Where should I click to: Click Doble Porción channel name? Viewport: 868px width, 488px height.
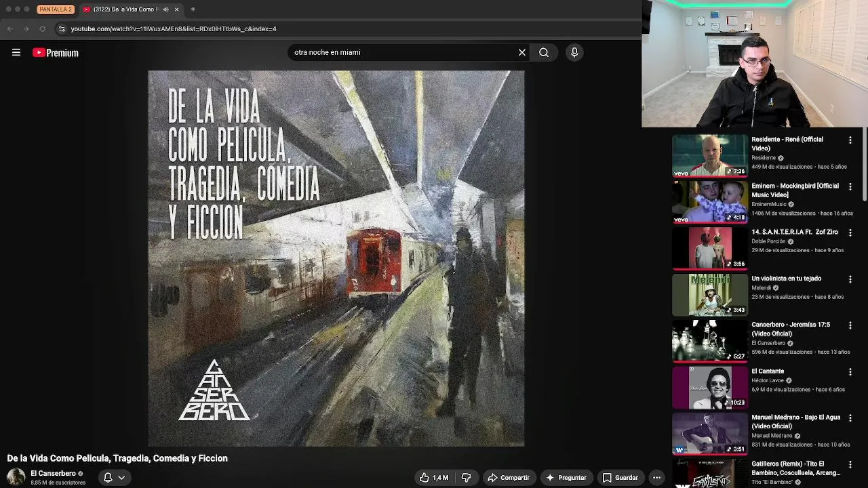(768, 241)
